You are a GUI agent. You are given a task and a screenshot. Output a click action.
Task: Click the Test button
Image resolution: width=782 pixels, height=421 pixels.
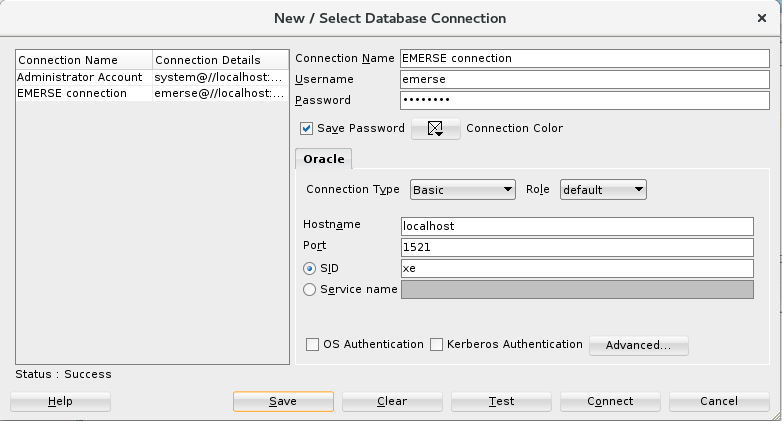(501, 401)
